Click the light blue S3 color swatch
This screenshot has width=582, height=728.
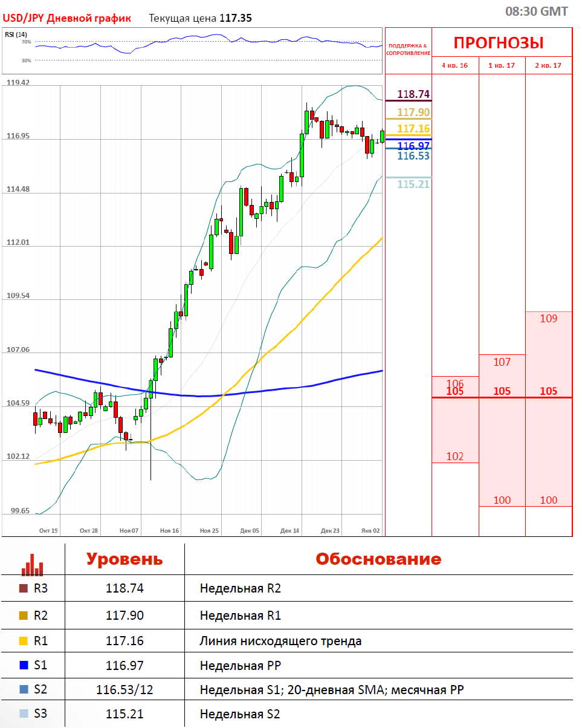click(x=24, y=714)
